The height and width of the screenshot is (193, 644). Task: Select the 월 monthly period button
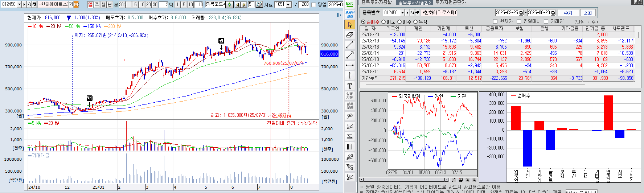[x=103, y=4]
